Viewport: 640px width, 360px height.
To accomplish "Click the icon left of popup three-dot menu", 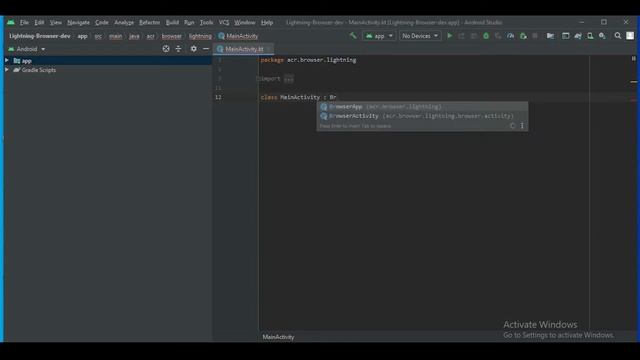I will pos(513,126).
